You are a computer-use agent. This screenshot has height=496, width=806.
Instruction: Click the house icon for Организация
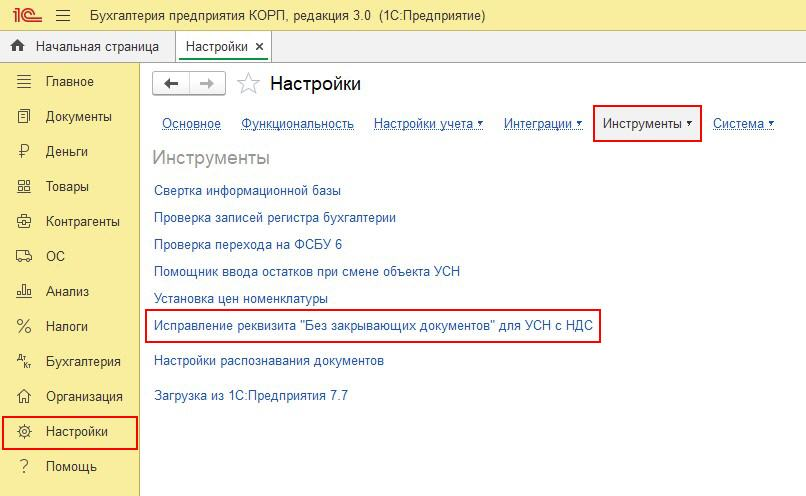24,396
